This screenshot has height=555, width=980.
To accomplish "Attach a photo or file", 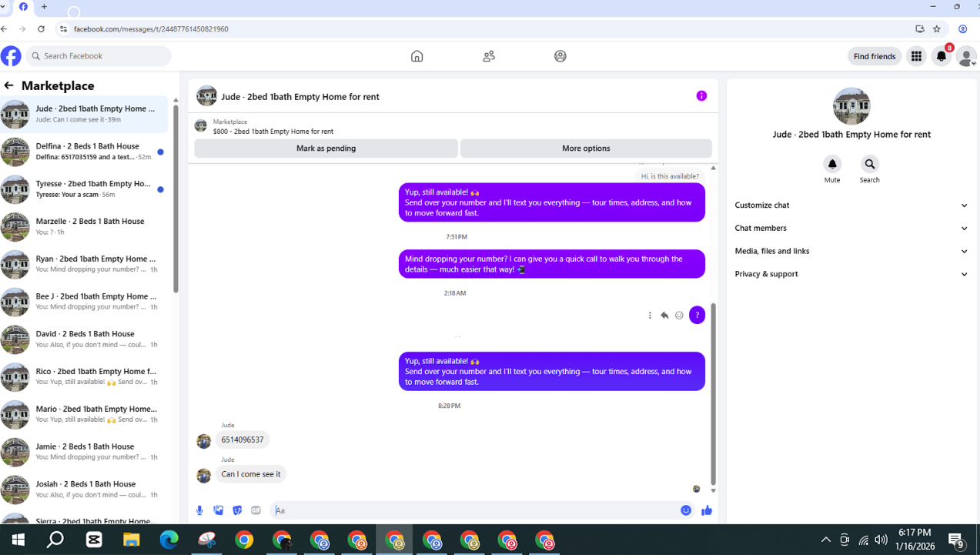I will tap(219, 510).
